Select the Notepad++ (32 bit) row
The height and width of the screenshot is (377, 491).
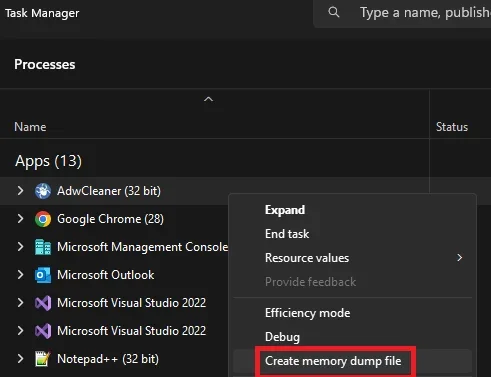tap(114, 359)
